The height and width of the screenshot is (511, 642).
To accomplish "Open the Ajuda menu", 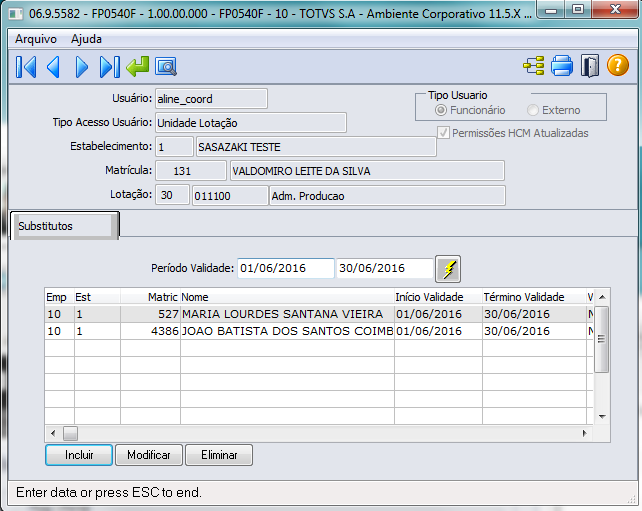I will (86, 39).
